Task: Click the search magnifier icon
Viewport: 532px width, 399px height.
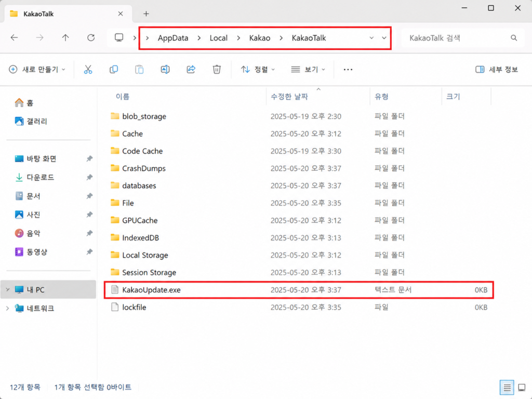Action: coord(514,38)
